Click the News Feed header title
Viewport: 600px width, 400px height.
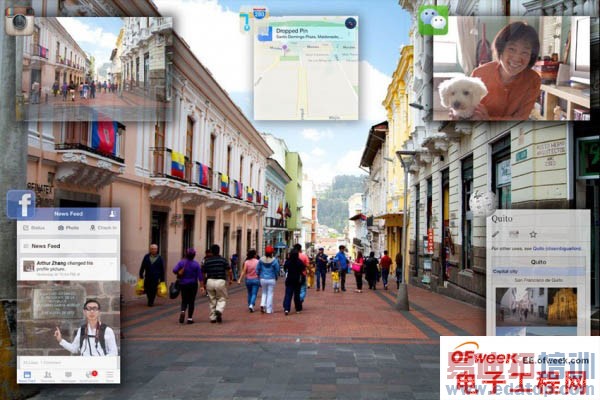coord(68,214)
